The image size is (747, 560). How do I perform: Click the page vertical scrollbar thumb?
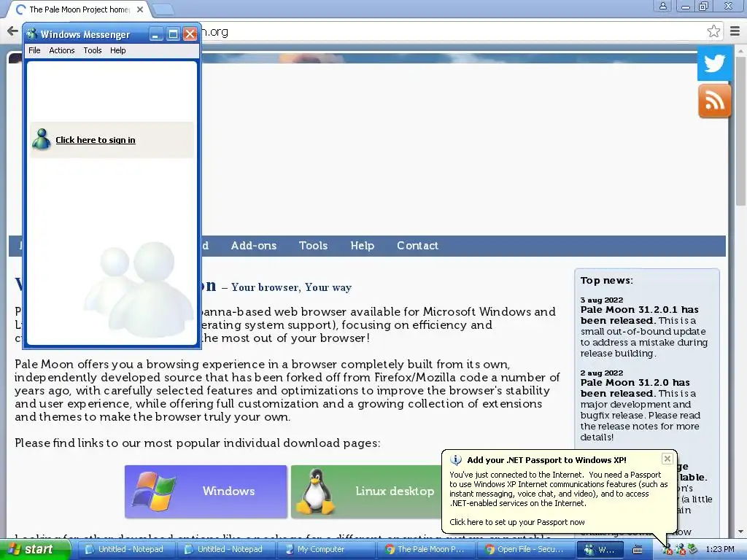click(740, 131)
